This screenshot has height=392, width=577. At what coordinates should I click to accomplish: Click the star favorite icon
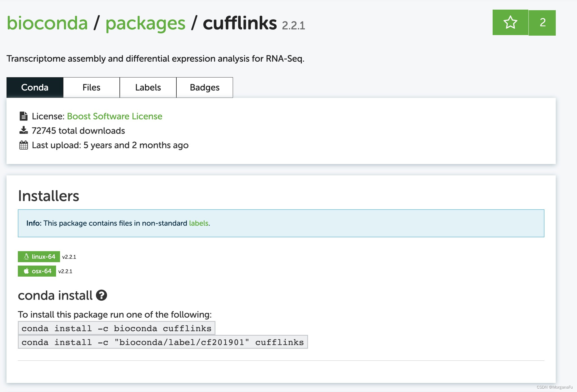pos(510,23)
